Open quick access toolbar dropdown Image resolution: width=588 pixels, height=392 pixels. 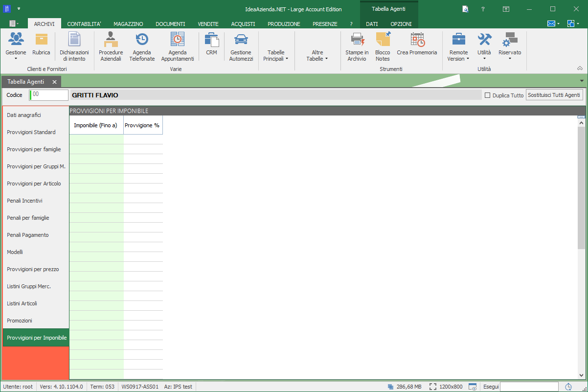pos(19,9)
